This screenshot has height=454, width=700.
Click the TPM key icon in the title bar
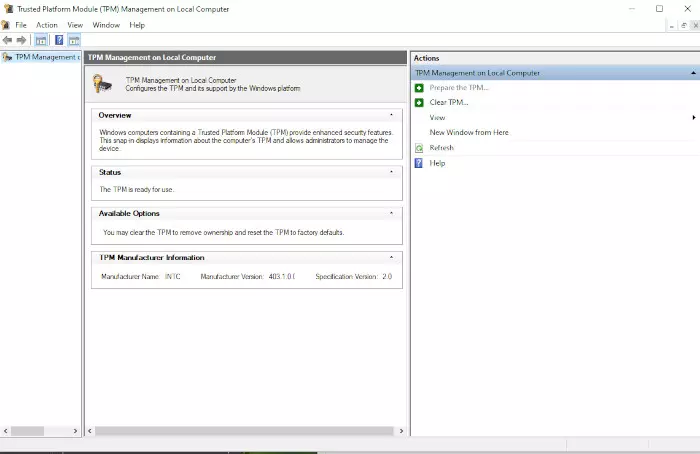click(8, 8)
